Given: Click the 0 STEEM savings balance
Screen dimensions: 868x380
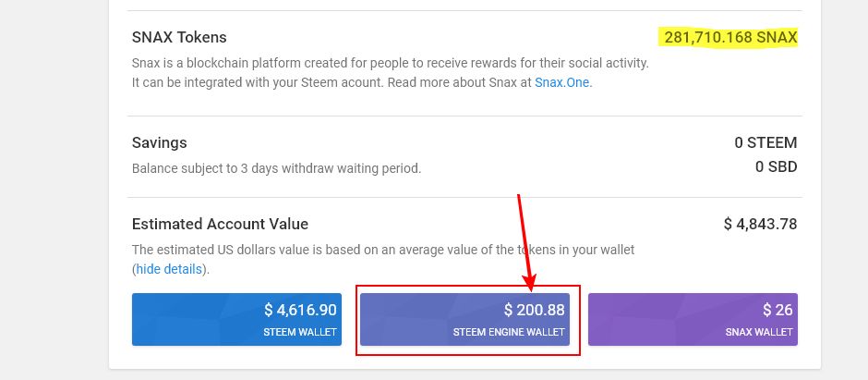Looking at the screenshot, I should click(x=766, y=143).
